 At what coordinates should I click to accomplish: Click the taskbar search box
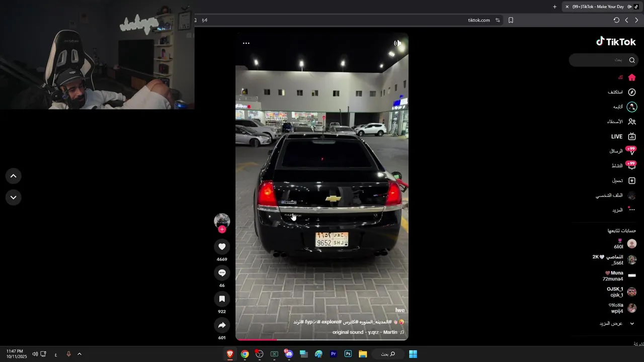point(387,354)
